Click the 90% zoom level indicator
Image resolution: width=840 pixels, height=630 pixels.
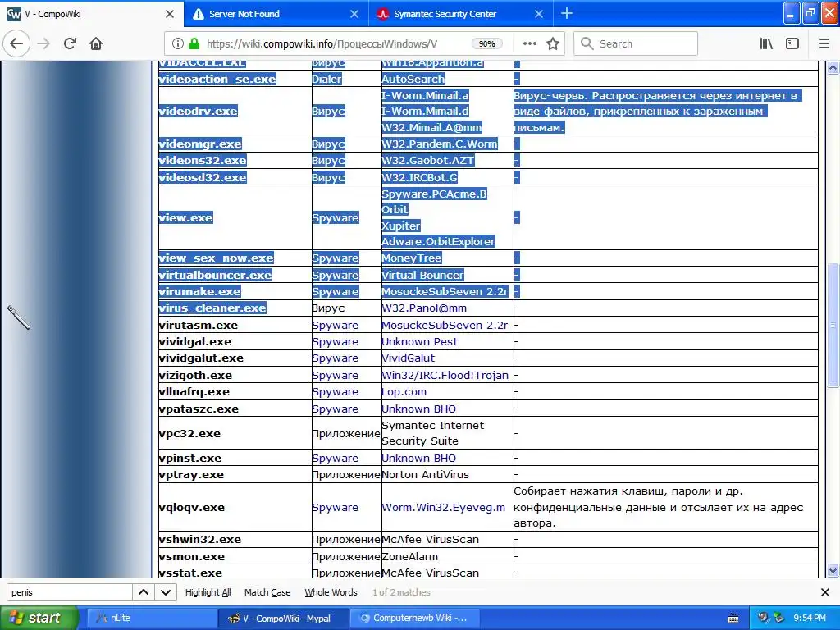[x=487, y=44]
